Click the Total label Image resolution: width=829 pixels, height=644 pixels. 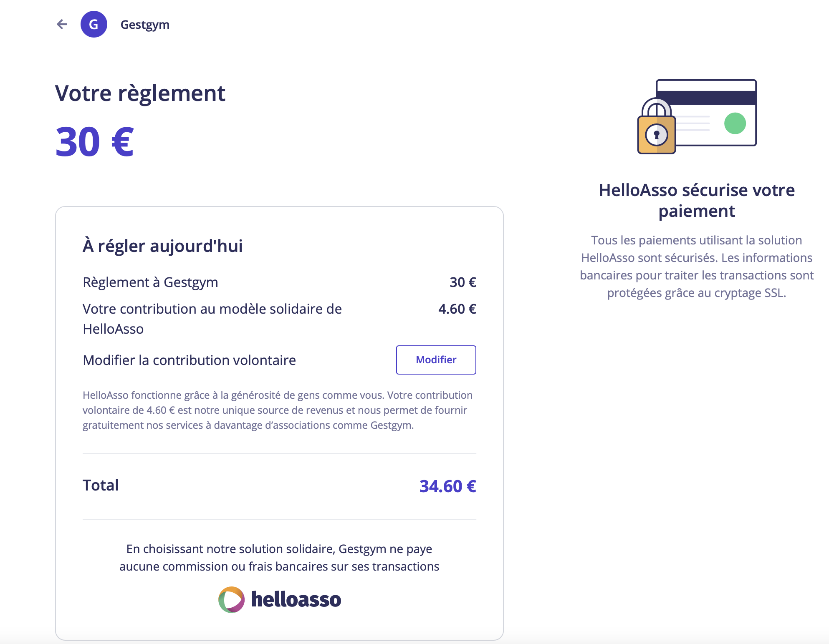(101, 486)
